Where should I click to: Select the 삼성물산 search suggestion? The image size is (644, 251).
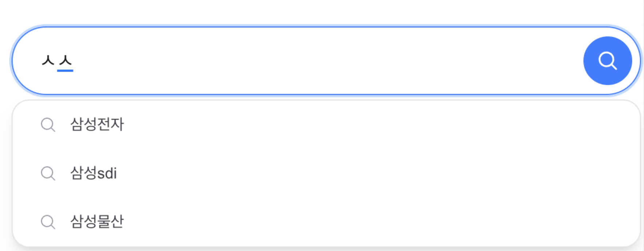coord(97,222)
